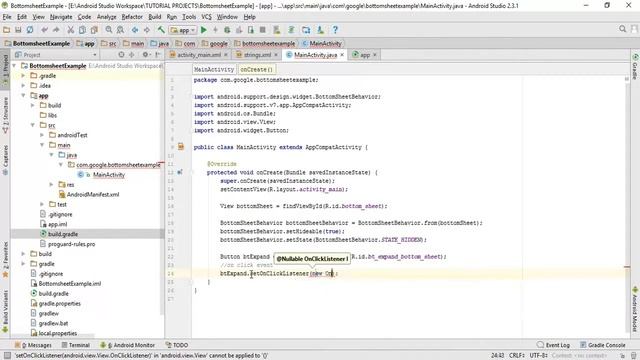Click the Undo arrow icon

pos(44,30)
